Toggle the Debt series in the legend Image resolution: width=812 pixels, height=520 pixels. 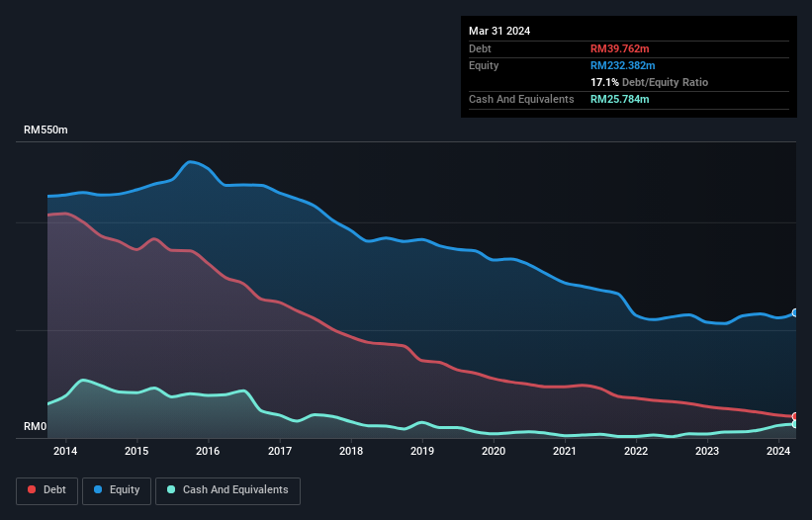click(x=46, y=490)
